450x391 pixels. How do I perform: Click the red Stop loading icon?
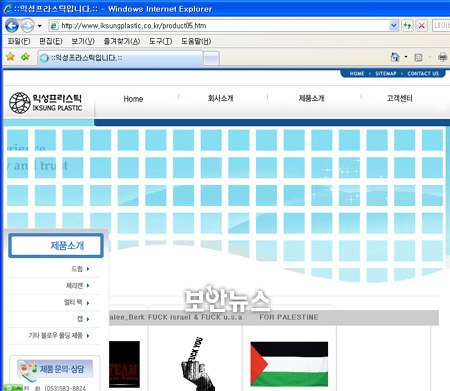coord(422,25)
